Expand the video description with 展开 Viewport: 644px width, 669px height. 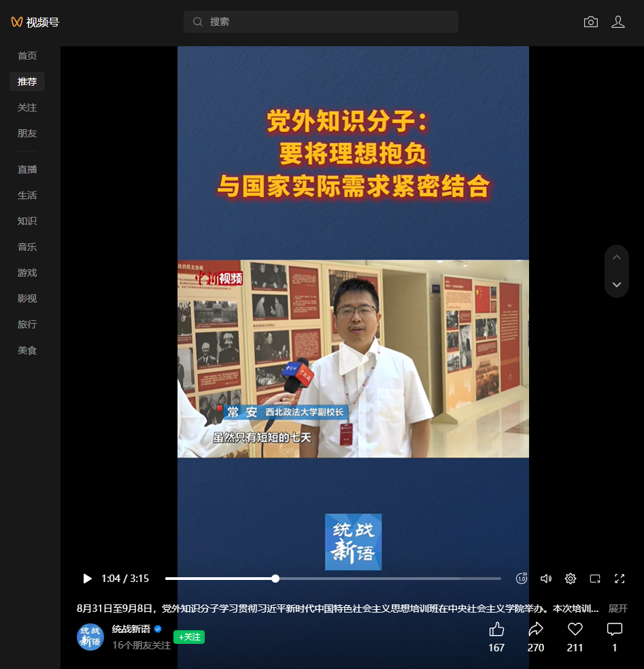[617, 608]
